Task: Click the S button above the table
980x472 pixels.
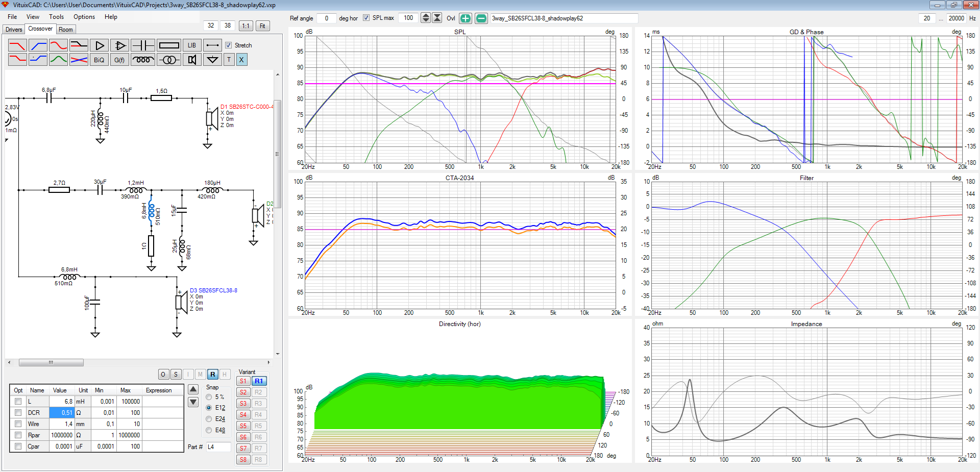Action: point(176,375)
